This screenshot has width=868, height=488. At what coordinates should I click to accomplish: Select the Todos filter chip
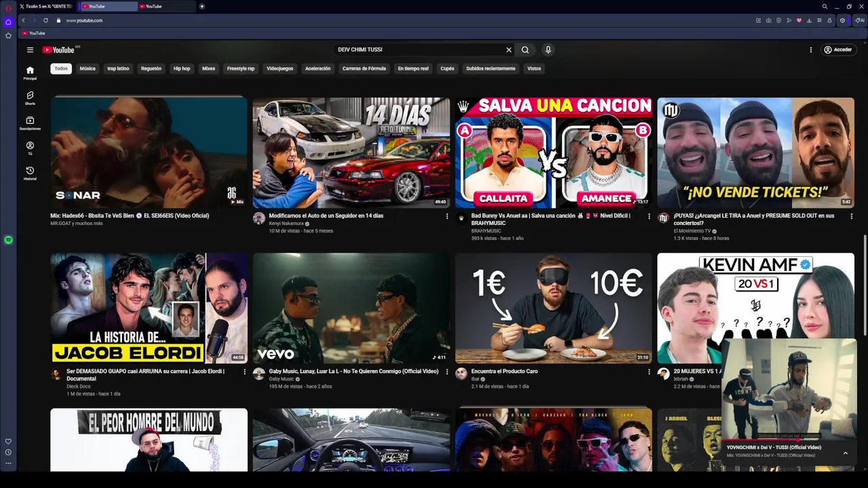tap(61, 68)
